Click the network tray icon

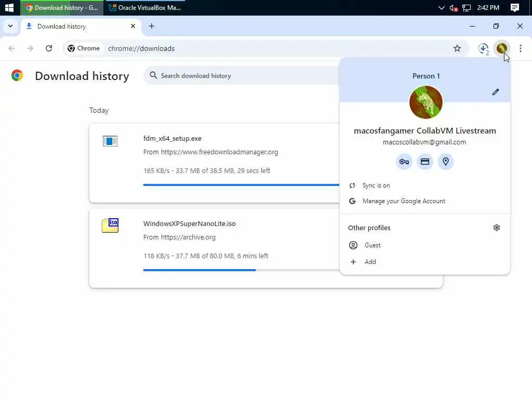point(467,8)
